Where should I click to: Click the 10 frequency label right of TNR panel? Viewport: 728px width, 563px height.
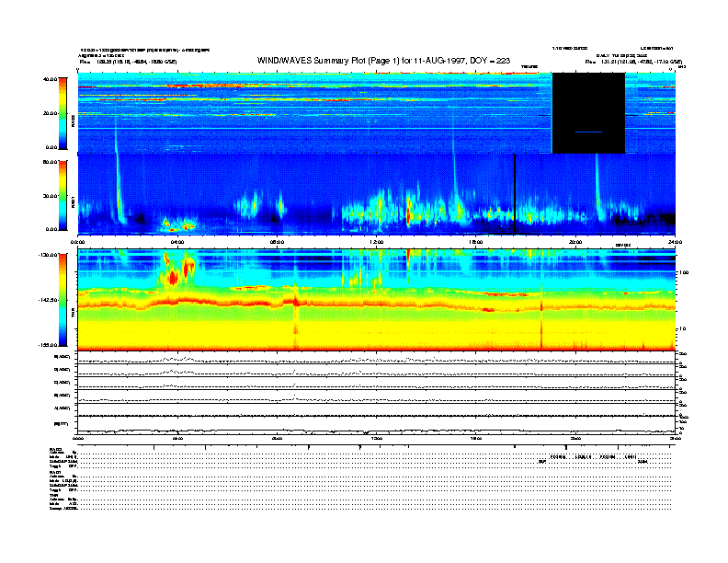click(x=685, y=328)
